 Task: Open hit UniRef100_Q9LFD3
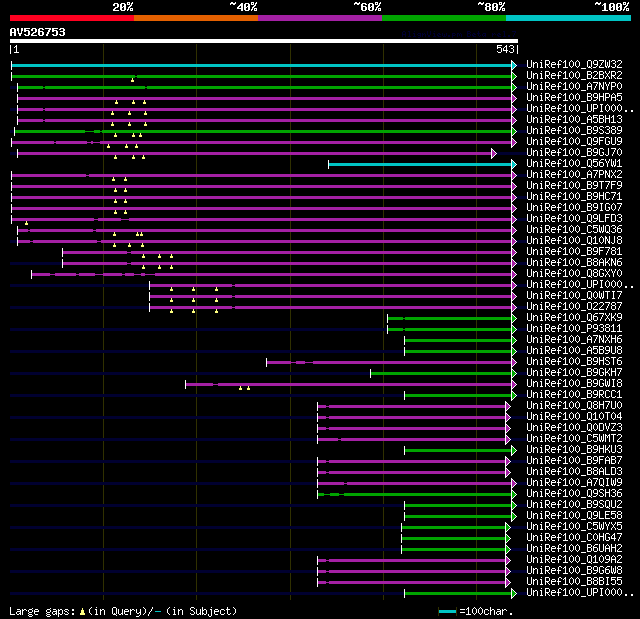(x=574, y=219)
